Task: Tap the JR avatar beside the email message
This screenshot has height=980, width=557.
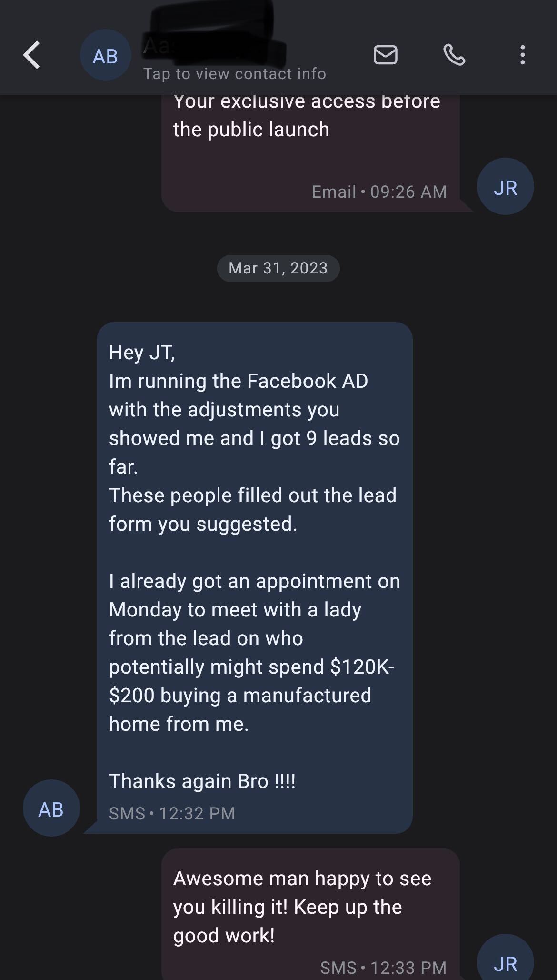Action: [505, 187]
